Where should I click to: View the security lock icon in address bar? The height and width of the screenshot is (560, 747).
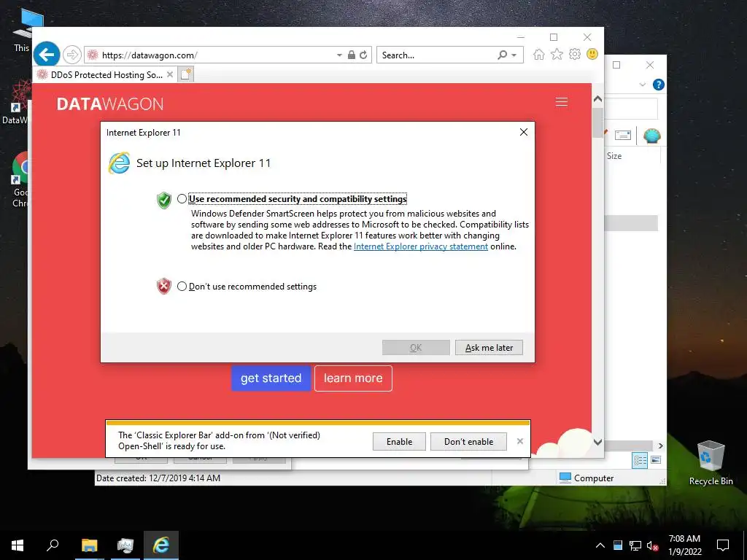click(352, 55)
